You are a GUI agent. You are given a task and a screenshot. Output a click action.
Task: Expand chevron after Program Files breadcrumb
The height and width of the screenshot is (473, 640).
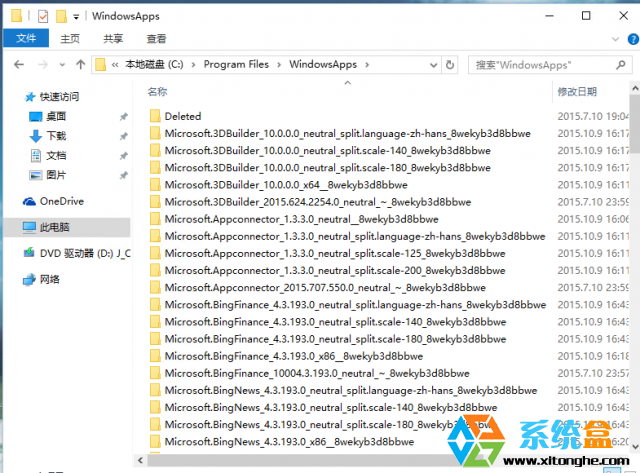[x=279, y=64]
